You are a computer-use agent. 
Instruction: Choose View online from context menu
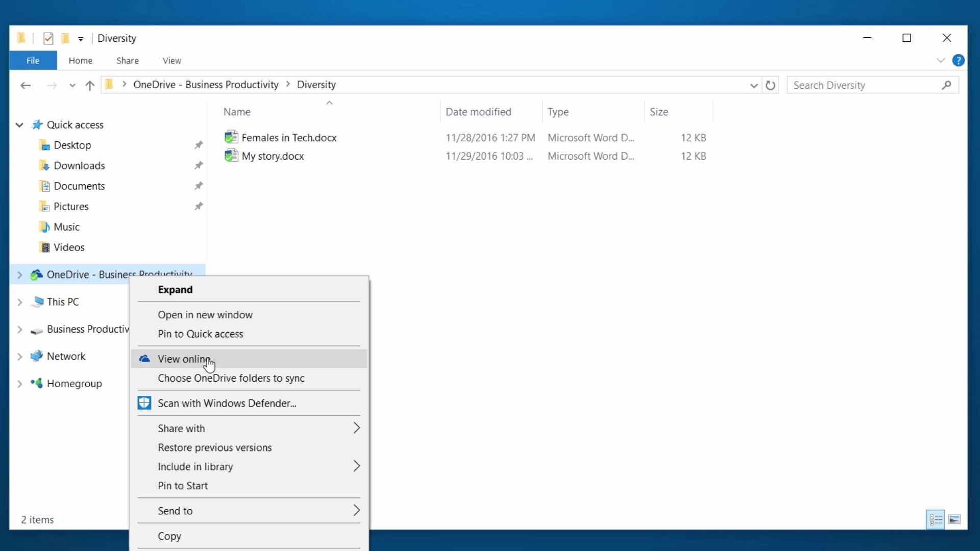tap(249, 359)
